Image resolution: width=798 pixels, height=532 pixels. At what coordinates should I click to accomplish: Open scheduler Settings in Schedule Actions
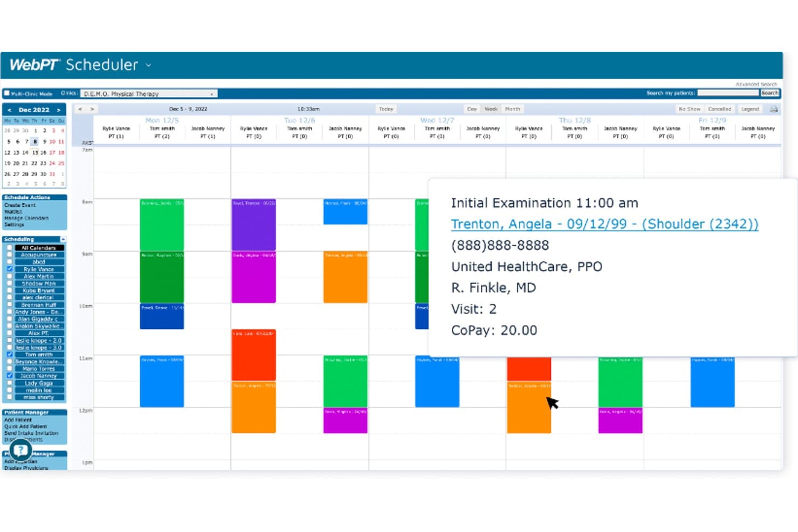click(x=14, y=225)
